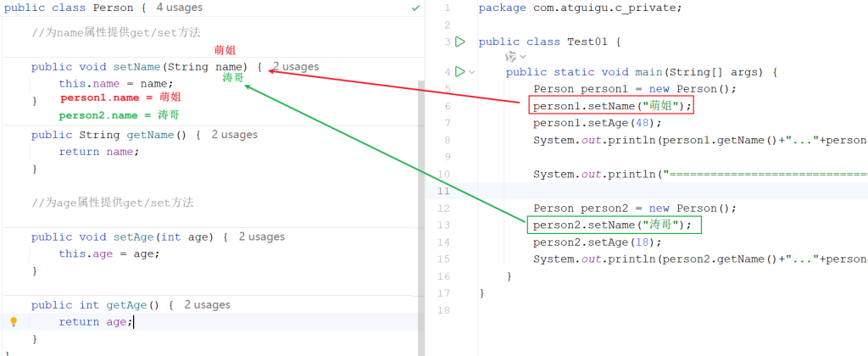
Task: Open "4 usages" hint for the Person class
Action: [180, 8]
